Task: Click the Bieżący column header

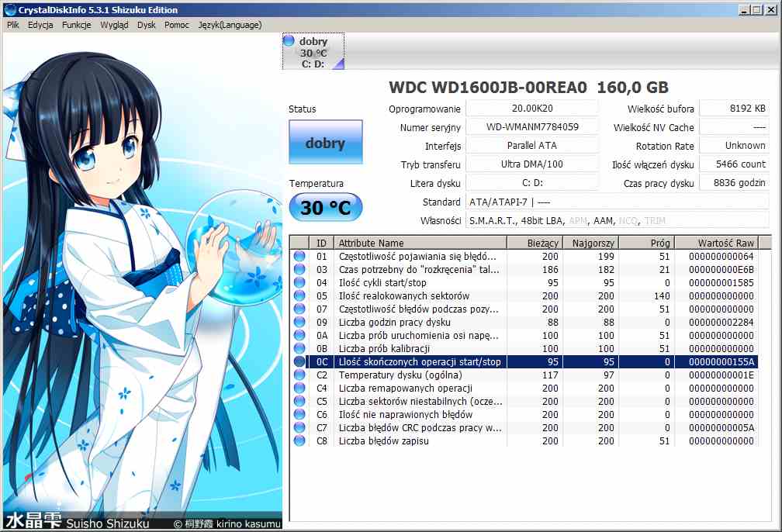Action: [x=535, y=243]
